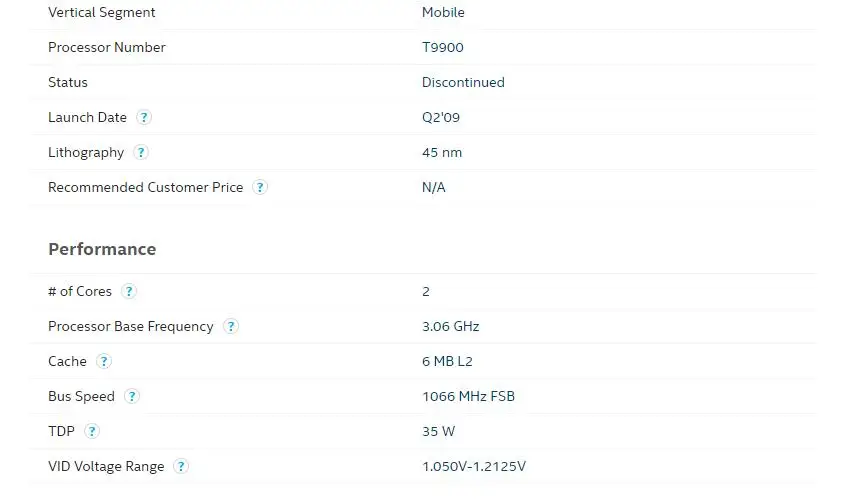Select the 1.050V-1.2125V voltage text
The width and height of the screenshot is (845, 499).
click(x=474, y=467)
